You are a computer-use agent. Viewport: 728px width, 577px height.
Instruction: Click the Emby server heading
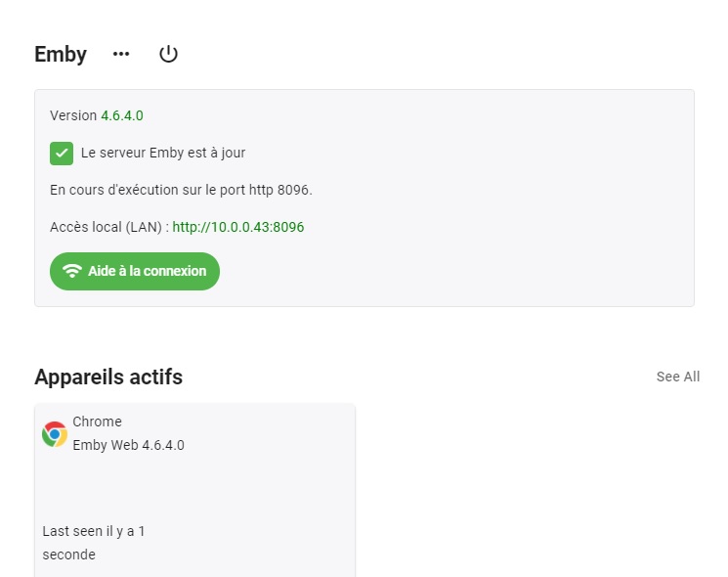click(x=61, y=55)
